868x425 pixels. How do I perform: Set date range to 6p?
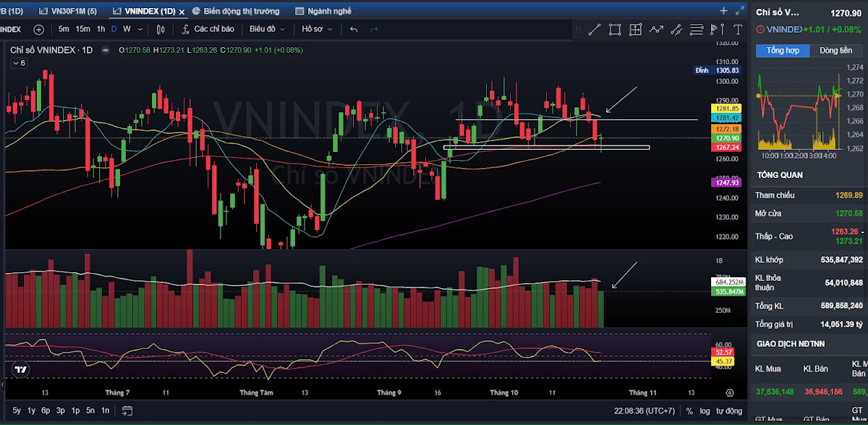click(x=46, y=411)
